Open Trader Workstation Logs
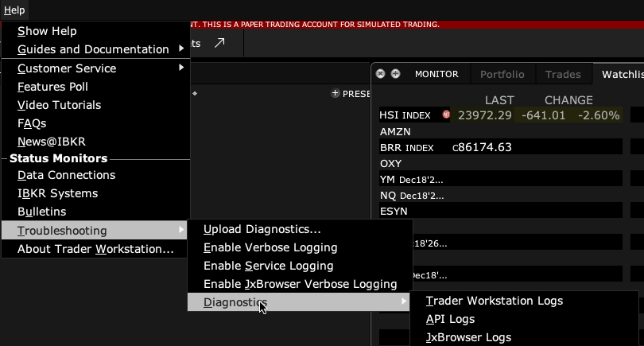The width and height of the screenshot is (644, 346). click(x=525, y=301)
